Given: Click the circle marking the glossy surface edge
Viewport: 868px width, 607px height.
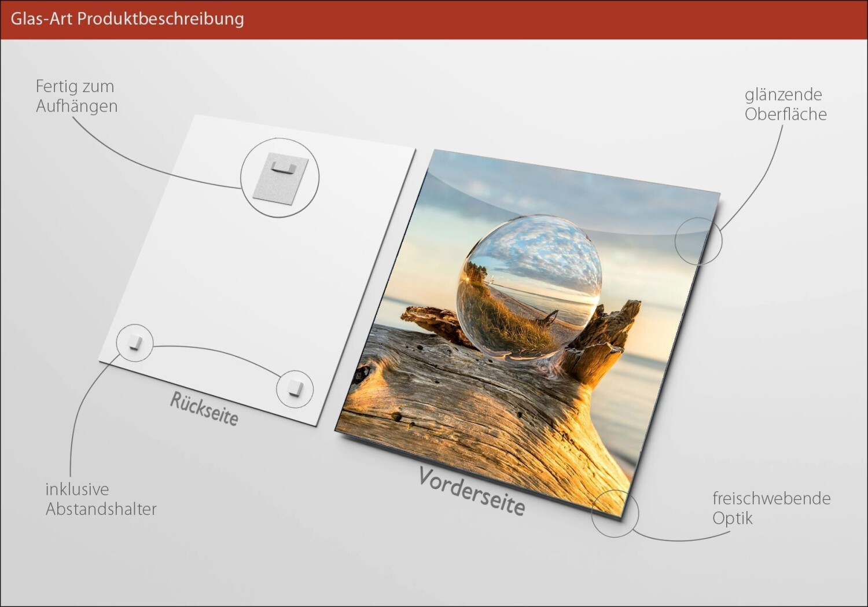Looking at the screenshot, I should 698,241.
